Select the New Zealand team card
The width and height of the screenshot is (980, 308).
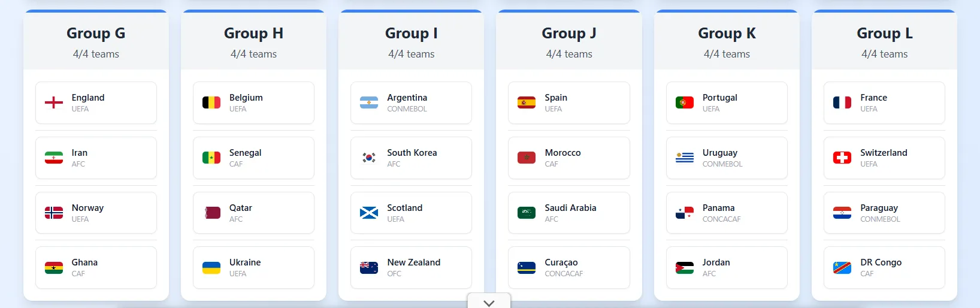(411, 268)
